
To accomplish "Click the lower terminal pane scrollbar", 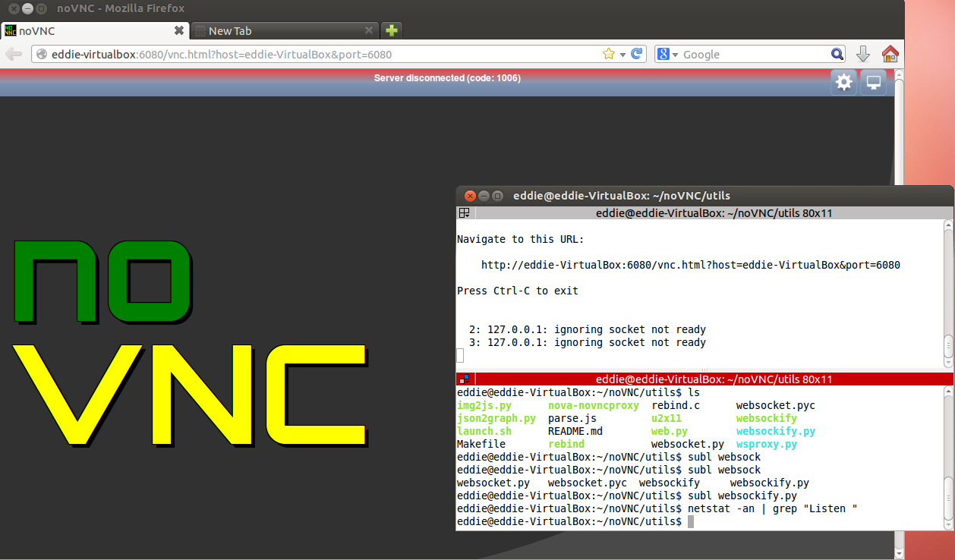I will tap(948, 458).
